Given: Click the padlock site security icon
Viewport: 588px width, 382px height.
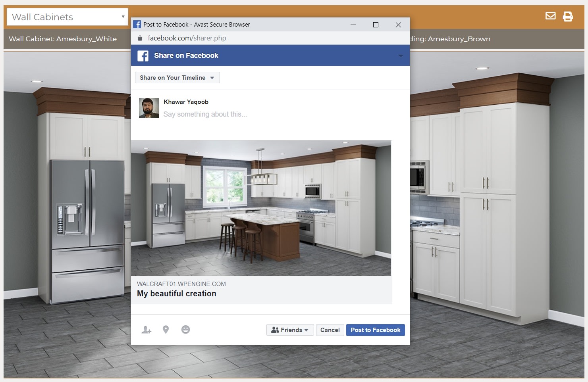Looking at the screenshot, I should (140, 38).
